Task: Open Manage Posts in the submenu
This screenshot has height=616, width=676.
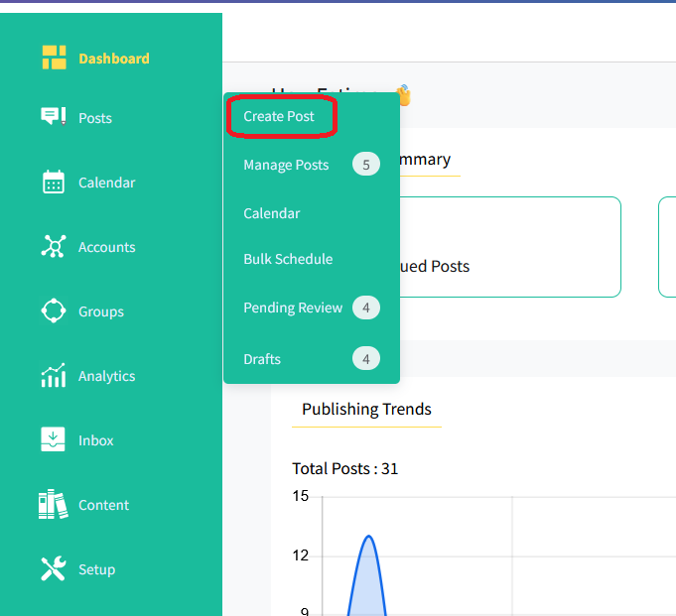Action: coord(286,165)
